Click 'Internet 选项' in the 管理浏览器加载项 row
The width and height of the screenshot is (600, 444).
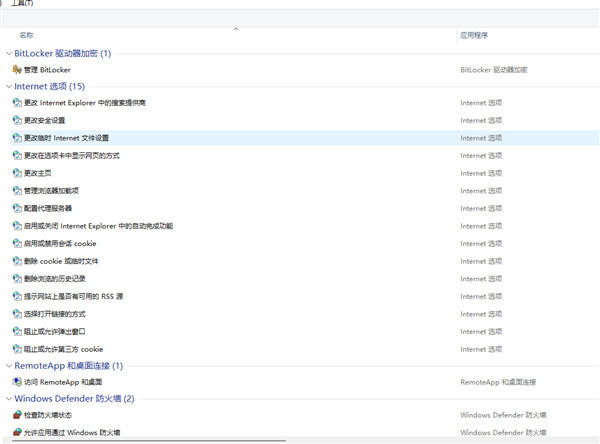tap(481, 191)
